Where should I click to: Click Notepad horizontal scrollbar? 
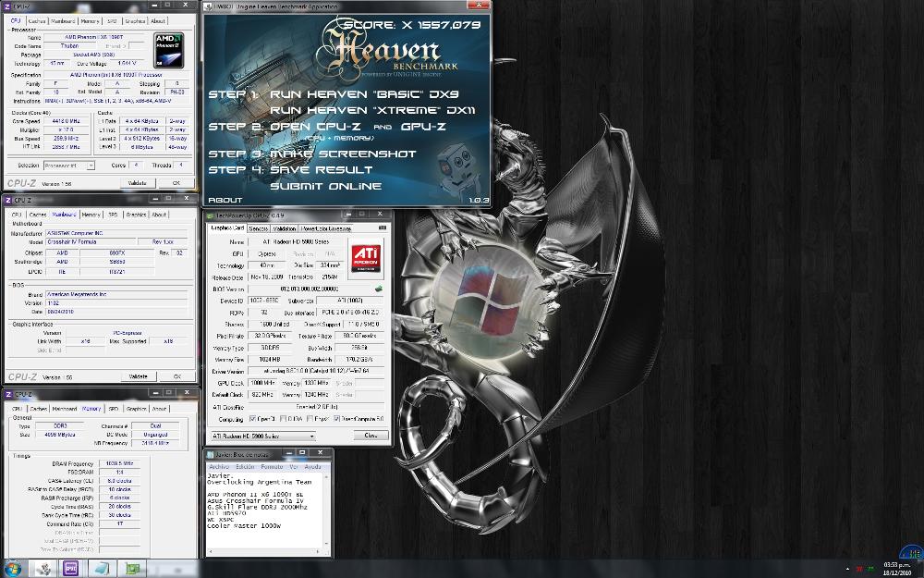264,552
